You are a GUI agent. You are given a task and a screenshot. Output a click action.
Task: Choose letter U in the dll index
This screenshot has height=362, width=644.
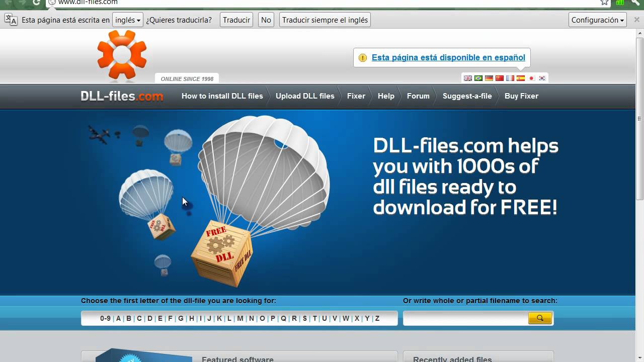coord(325,318)
